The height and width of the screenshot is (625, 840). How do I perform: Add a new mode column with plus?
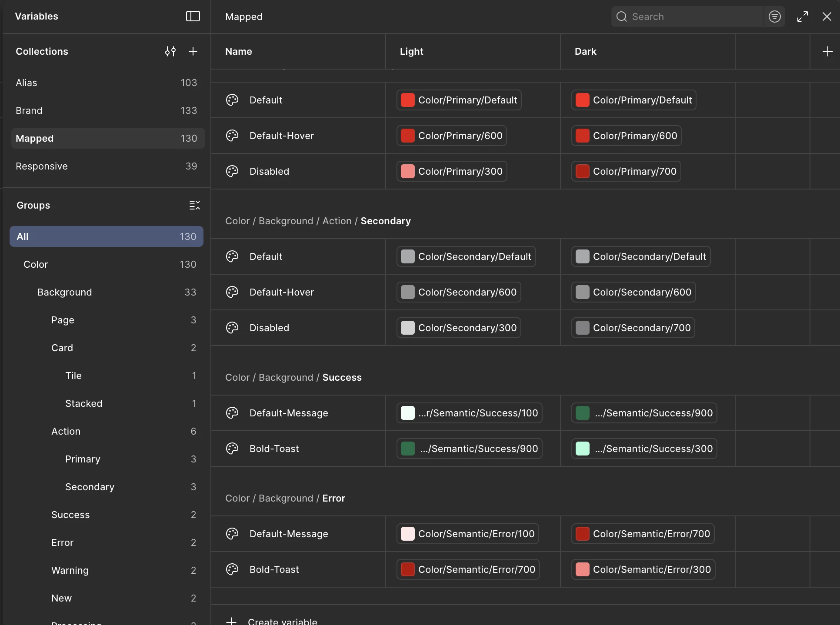tap(828, 51)
